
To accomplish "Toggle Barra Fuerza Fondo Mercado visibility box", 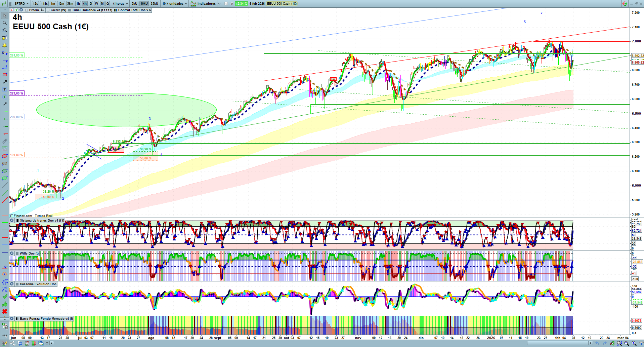I will coord(17,319).
